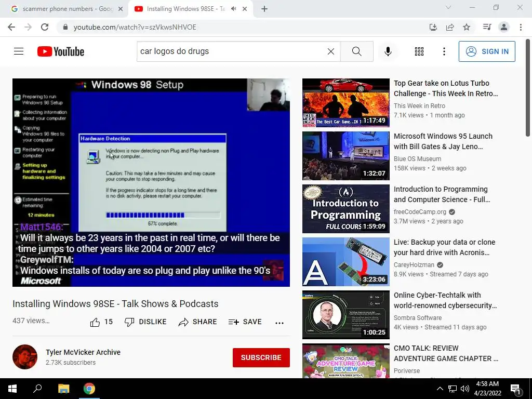View site info lock icon
The image size is (532, 399).
65,27
